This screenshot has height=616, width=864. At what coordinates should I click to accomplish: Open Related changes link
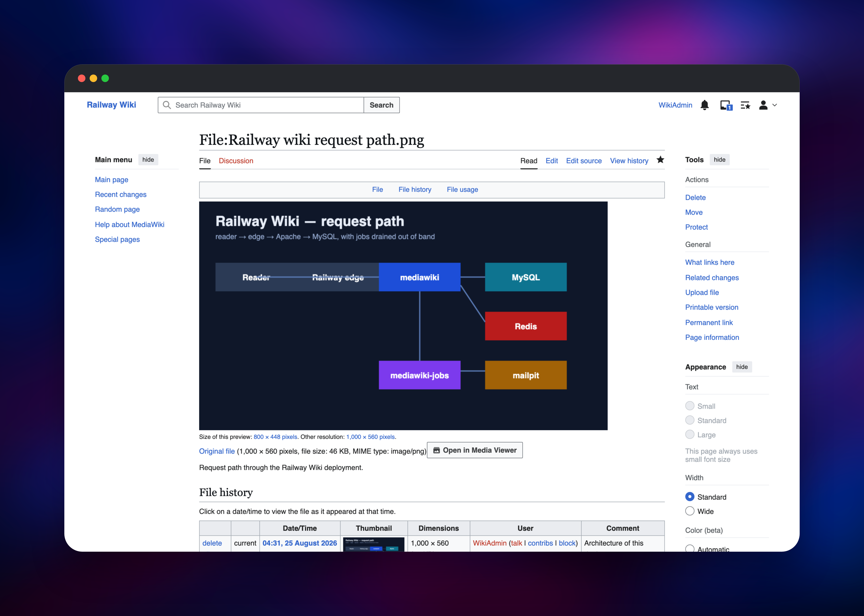click(712, 278)
